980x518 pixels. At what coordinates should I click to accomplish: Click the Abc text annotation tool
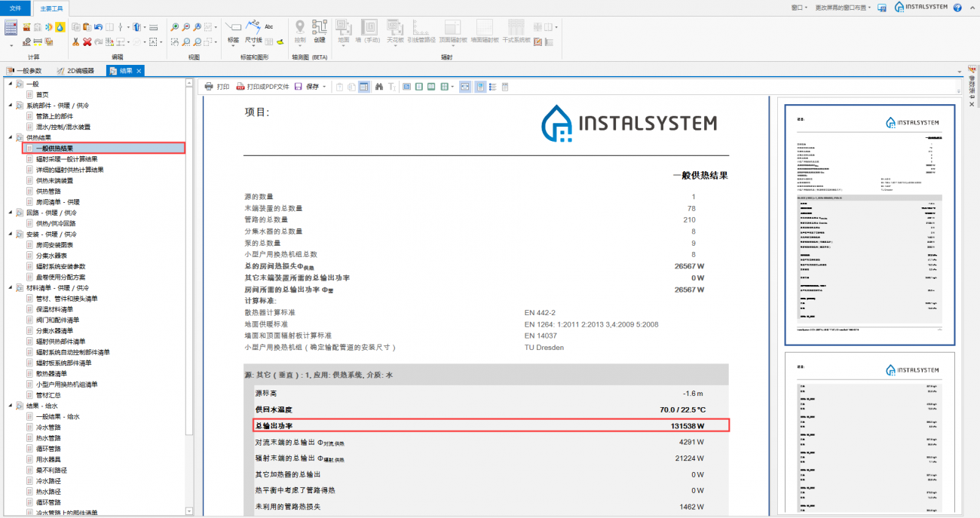point(269,26)
